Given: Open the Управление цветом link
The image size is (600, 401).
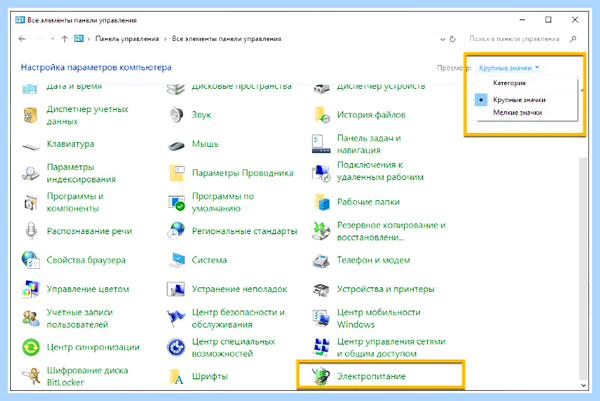Looking at the screenshot, I should 88,289.
